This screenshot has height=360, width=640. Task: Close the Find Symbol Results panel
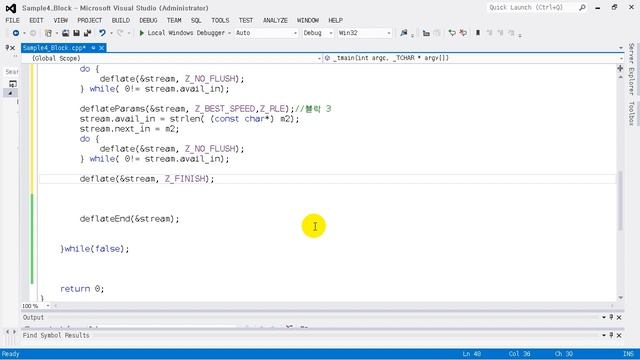[619, 335]
